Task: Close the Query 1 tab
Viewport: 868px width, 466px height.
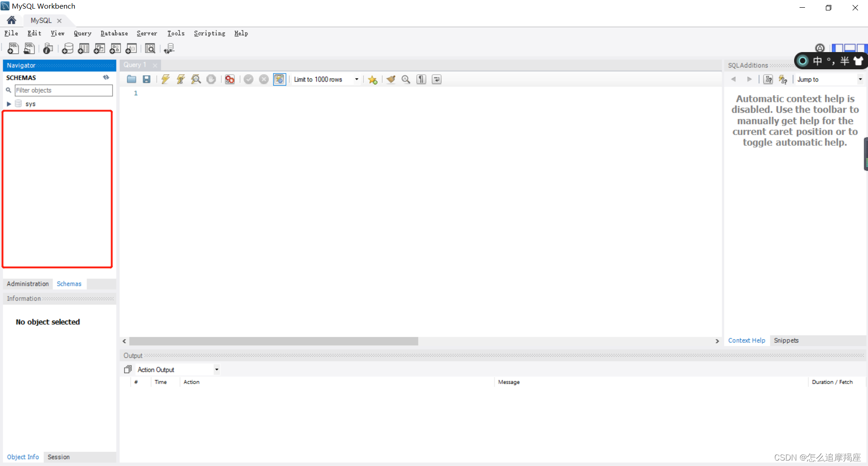Action: [155, 65]
